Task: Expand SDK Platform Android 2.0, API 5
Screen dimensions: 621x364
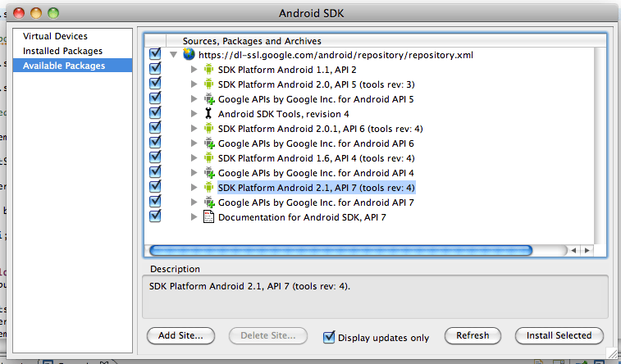Action: [194, 84]
